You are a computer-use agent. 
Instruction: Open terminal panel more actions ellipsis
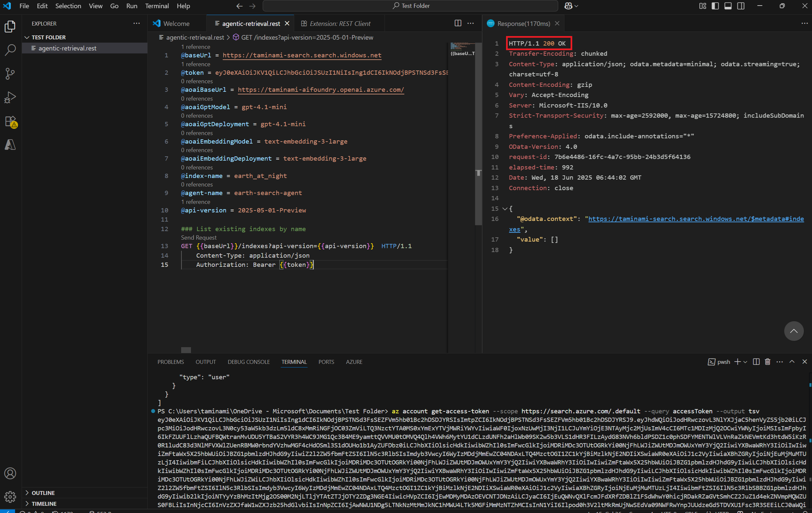click(780, 362)
